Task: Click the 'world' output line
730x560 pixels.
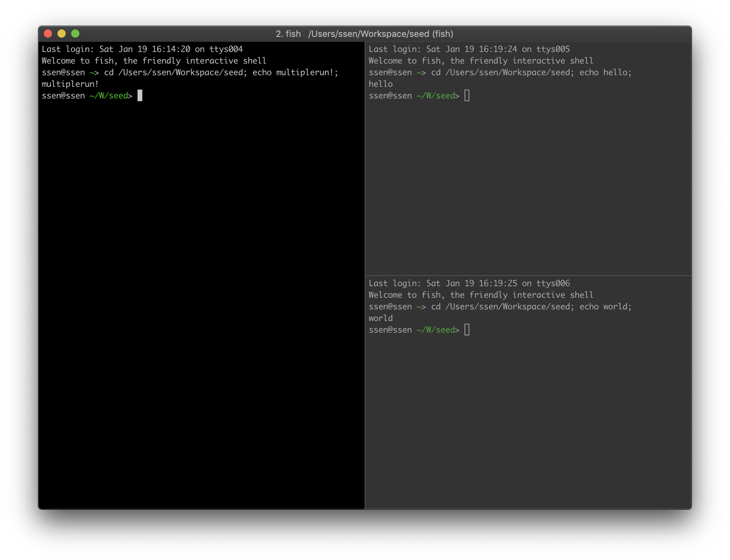Action: [381, 318]
